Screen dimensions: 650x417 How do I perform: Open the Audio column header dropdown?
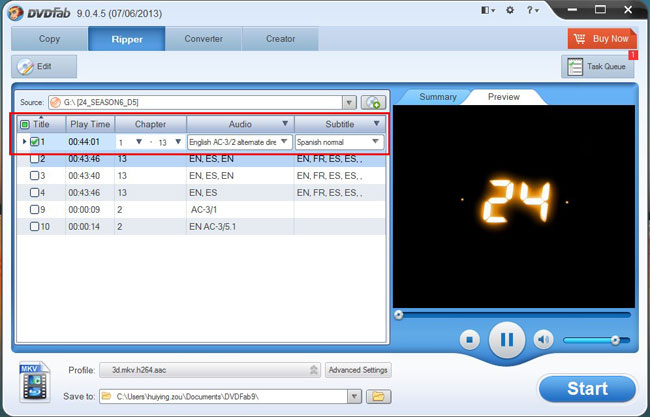(285, 124)
